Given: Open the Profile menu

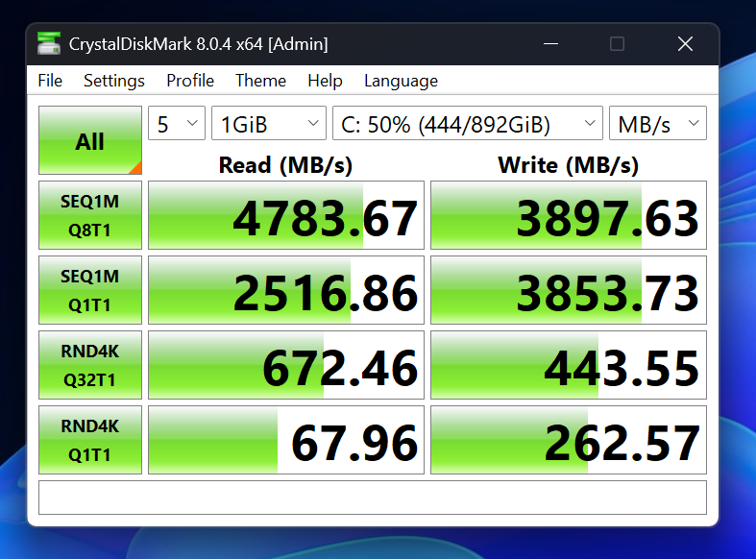Looking at the screenshot, I should [x=190, y=81].
